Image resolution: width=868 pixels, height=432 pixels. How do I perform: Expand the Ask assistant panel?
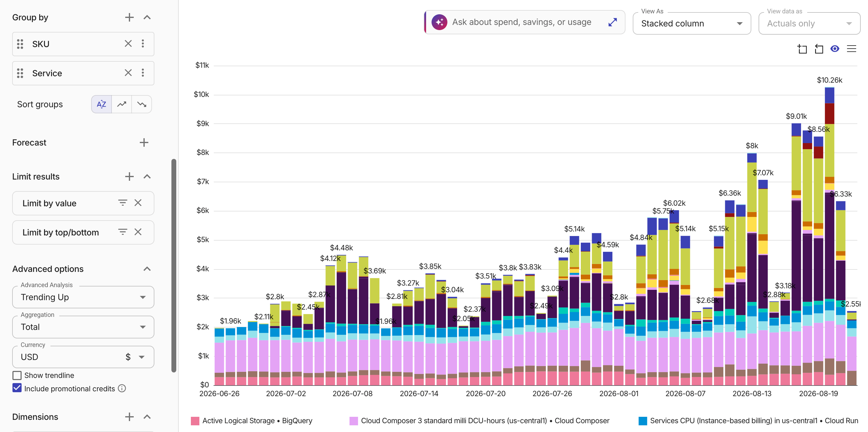click(x=613, y=22)
